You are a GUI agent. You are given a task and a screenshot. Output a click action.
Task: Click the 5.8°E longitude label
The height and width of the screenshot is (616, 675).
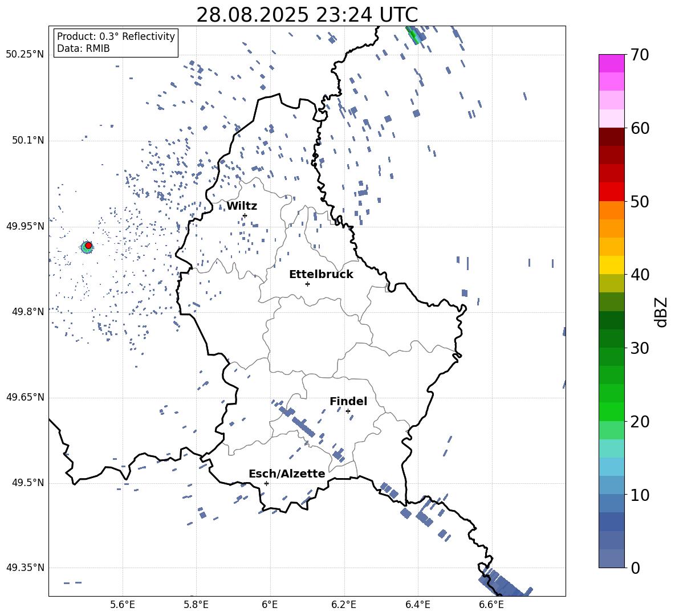196,605
